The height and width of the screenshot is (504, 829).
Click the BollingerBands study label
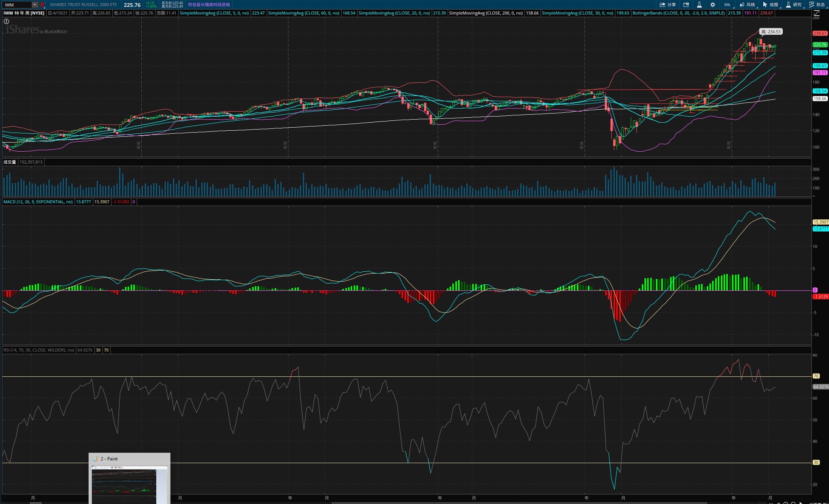tap(678, 13)
